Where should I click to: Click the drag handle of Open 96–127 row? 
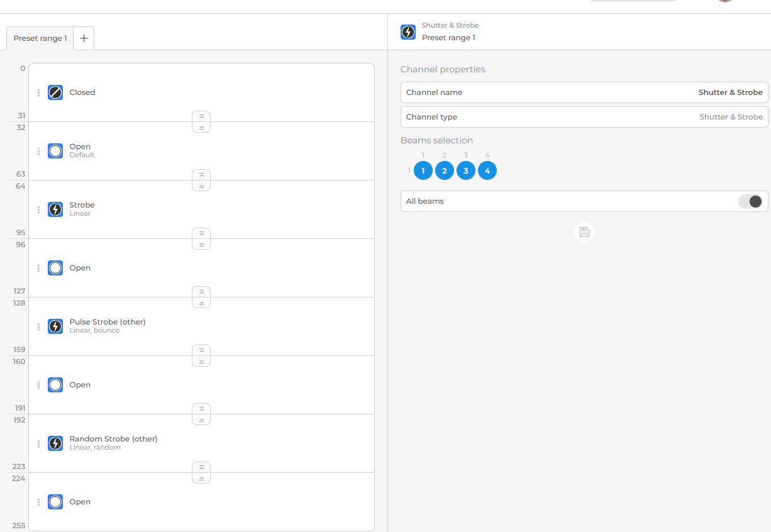(x=38, y=269)
